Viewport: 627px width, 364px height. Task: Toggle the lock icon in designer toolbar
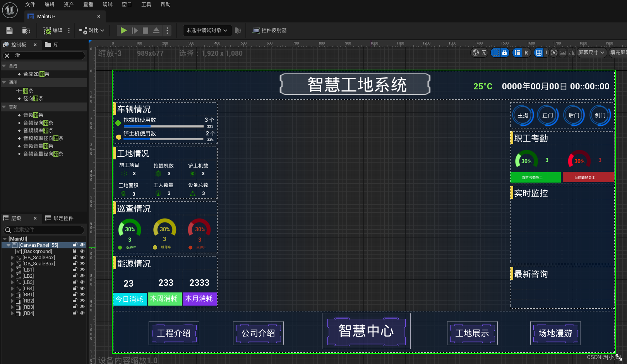coord(504,53)
